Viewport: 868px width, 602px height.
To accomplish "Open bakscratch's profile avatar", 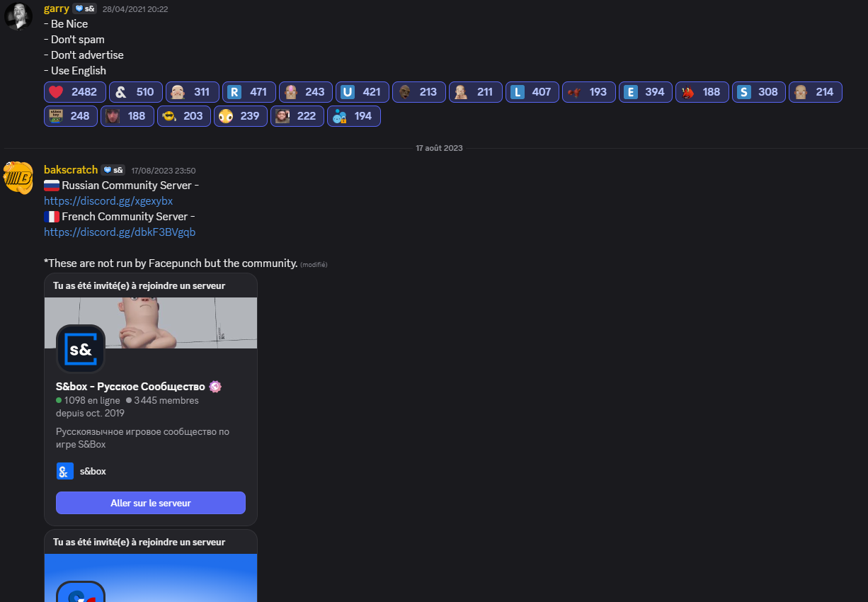I will click(x=18, y=176).
